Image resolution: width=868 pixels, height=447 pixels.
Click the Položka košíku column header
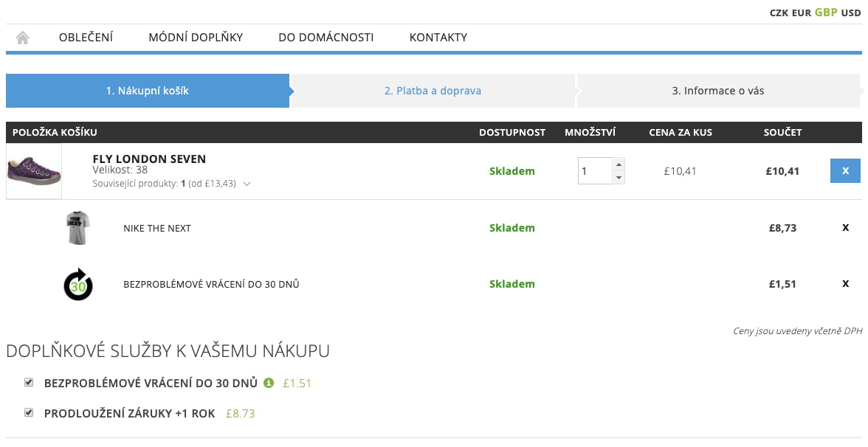(55, 132)
